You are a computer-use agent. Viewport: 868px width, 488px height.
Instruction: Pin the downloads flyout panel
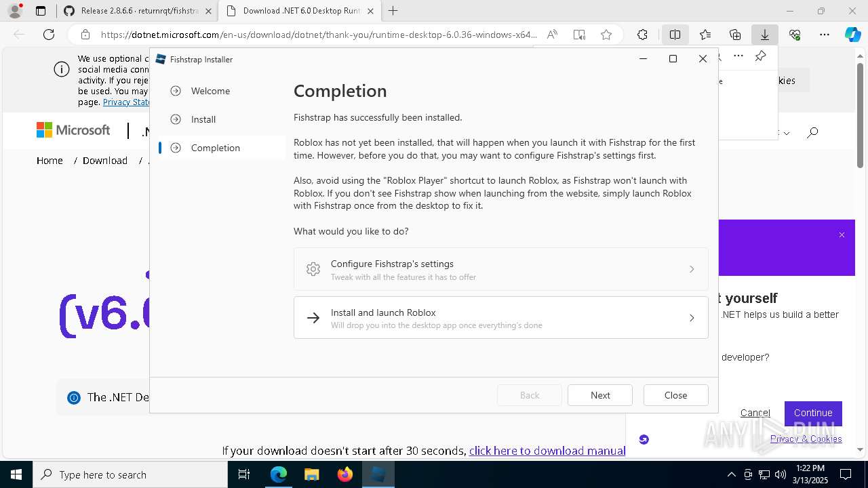pos(761,56)
